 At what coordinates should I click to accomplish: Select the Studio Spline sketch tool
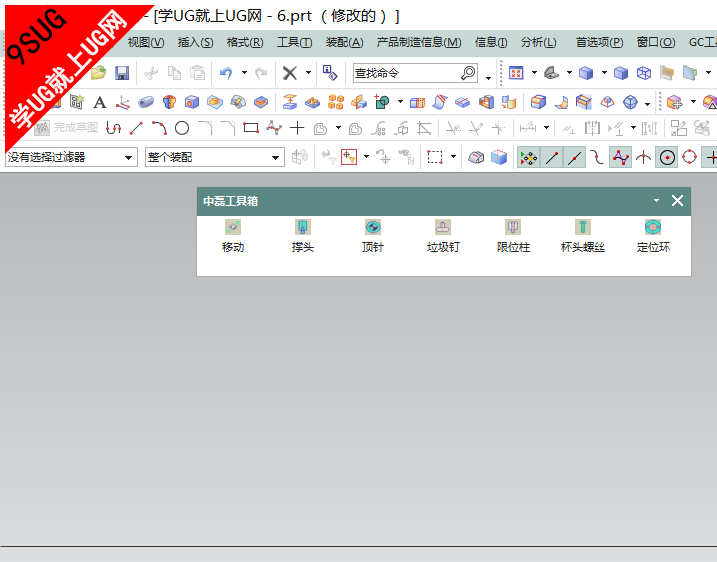pos(274,128)
